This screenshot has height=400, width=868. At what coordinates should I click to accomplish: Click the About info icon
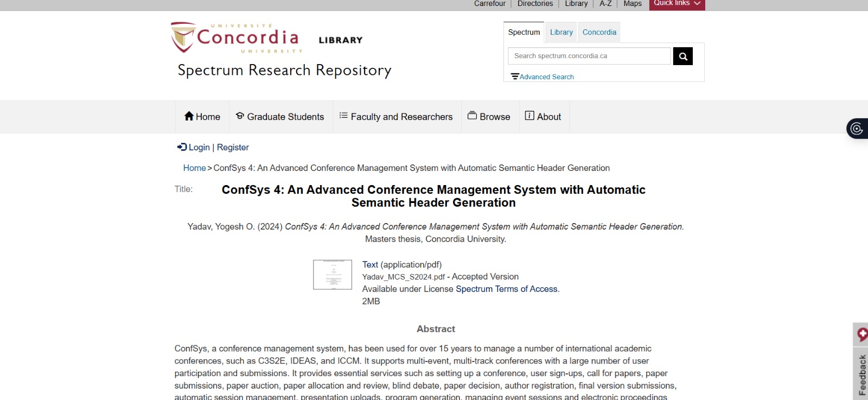[x=529, y=116]
